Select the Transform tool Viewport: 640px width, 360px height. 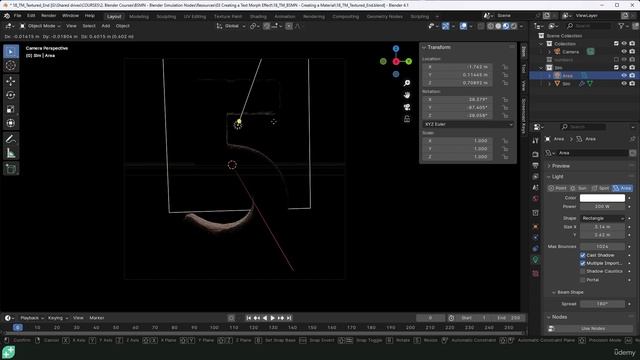click(x=11, y=123)
